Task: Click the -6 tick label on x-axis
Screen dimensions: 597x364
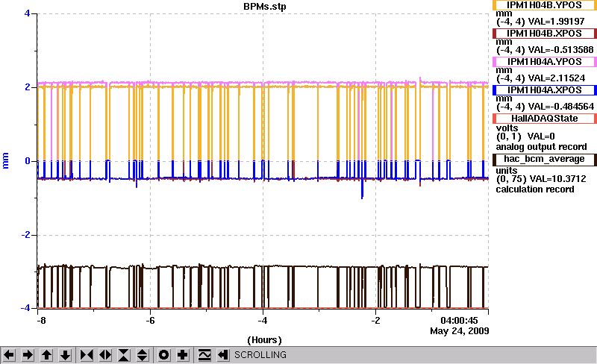Action: (x=151, y=321)
